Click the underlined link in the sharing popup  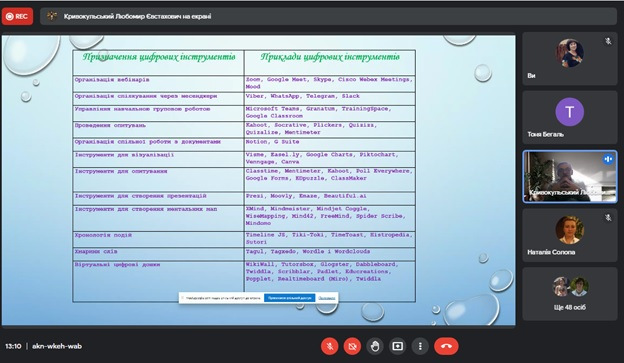point(326,298)
